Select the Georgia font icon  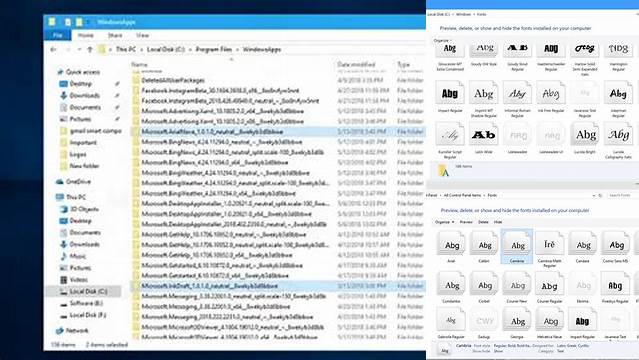(517, 320)
